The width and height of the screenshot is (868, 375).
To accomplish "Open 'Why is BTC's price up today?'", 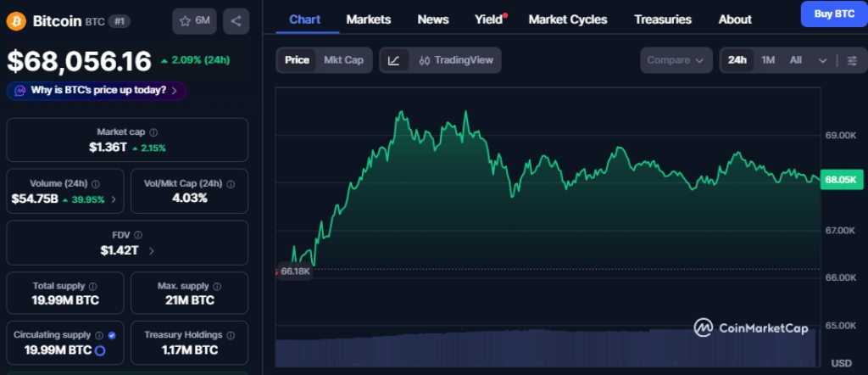I will (97, 91).
